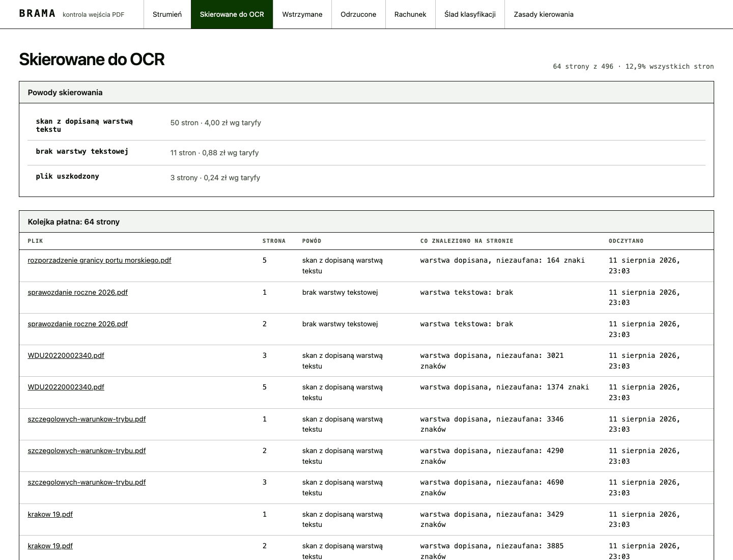Click the 'Kolejka płatna: 64 strony' header
733x560 pixels.
366,222
